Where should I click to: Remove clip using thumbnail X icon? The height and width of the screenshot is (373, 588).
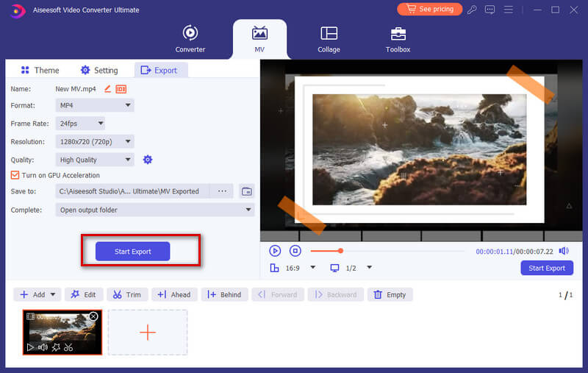(x=93, y=316)
